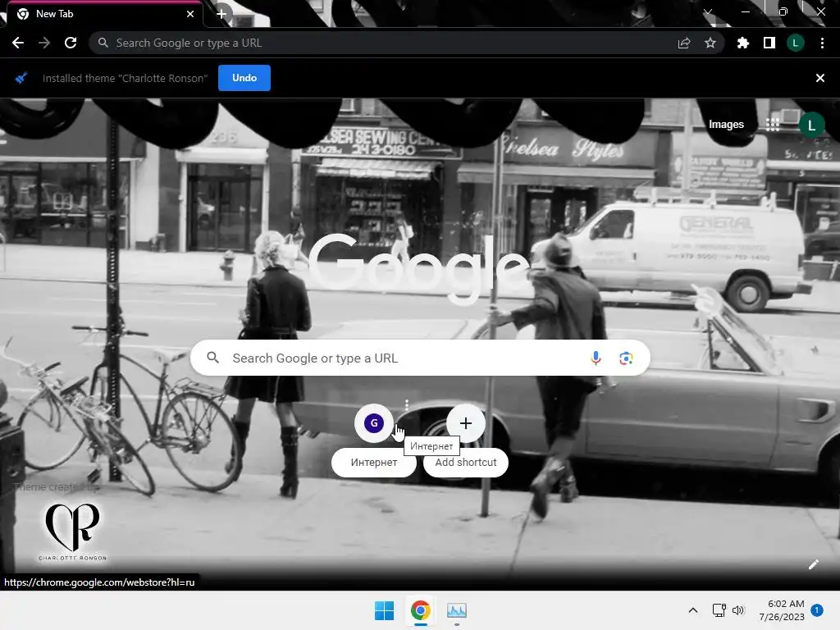
Task: Open a new tab with plus button
Action: [x=221, y=14]
